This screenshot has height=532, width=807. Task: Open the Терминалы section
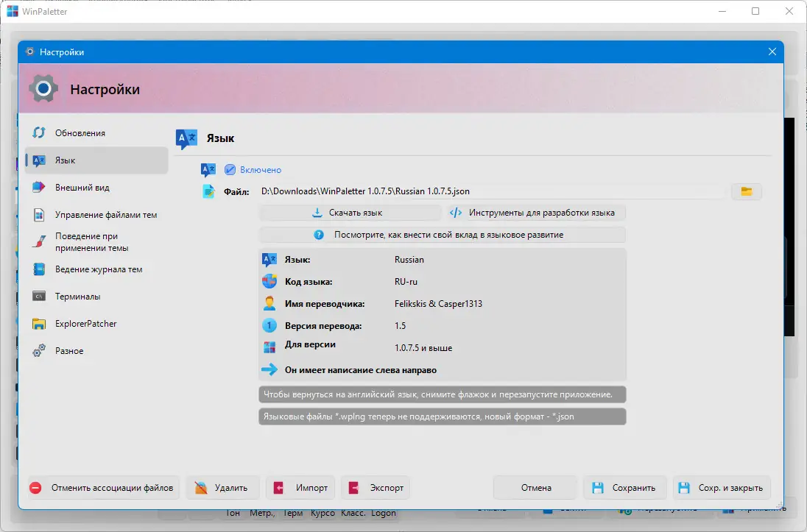96,297
